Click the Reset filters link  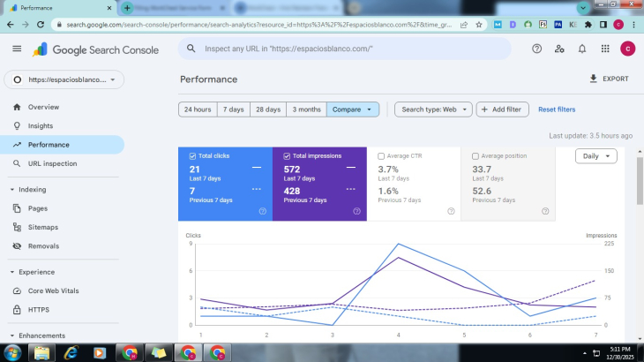(557, 109)
